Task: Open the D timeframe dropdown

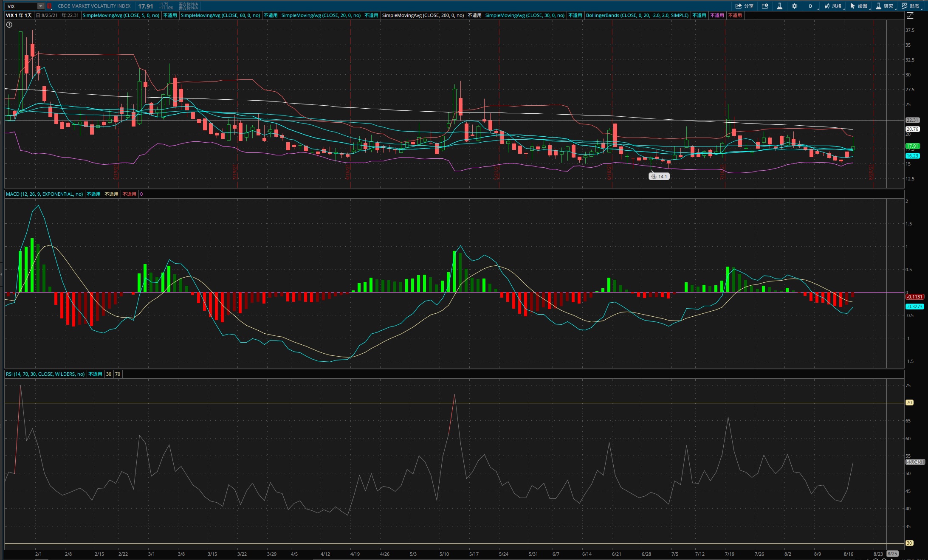Action: point(811,6)
